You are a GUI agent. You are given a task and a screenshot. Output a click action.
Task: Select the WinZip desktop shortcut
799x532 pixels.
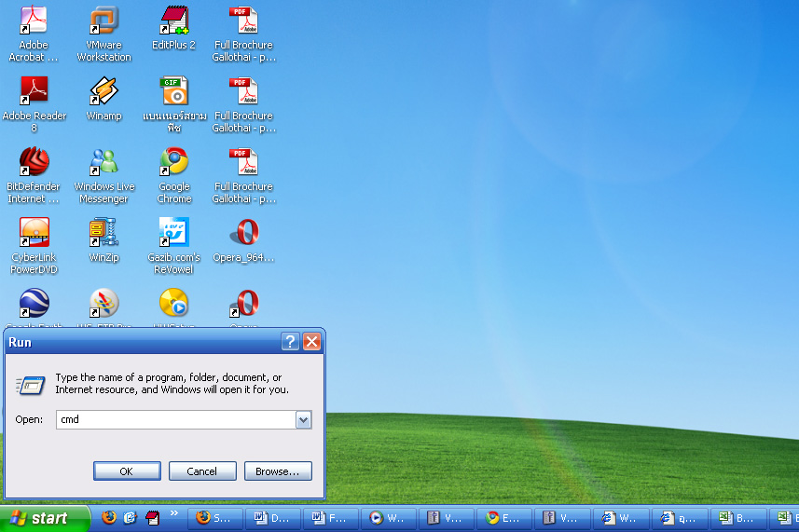pyautogui.click(x=103, y=240)
